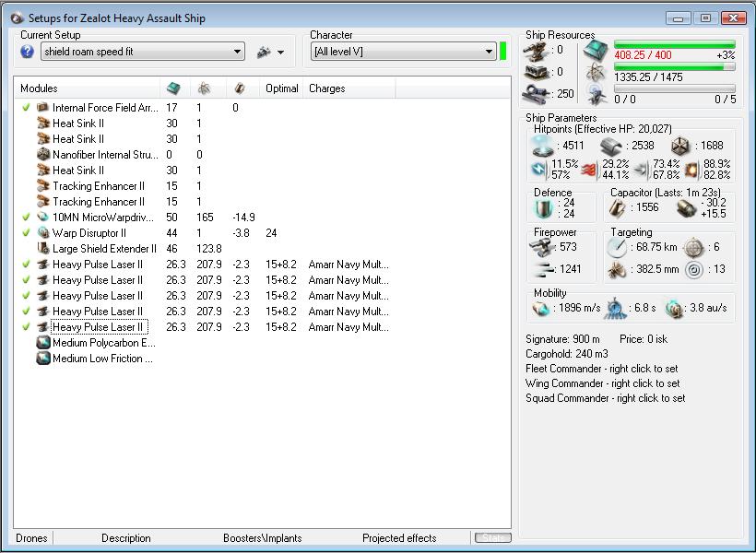Click the Medium Polycarbon rig icon
Screen dimensions: 756x553
pyautogui.click(x=43, y=343)
